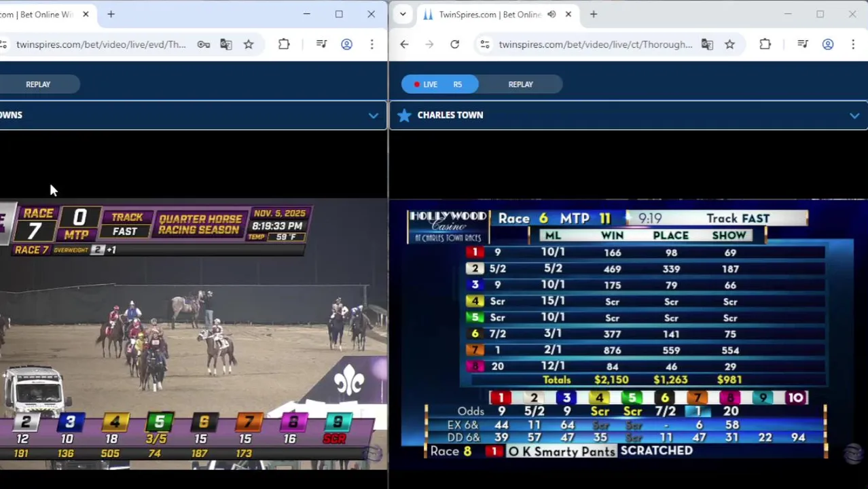The height and width of the screenshot is (489, 868).
Task: Mute the TwinSpires tab audio
Action: pos(551,14)
